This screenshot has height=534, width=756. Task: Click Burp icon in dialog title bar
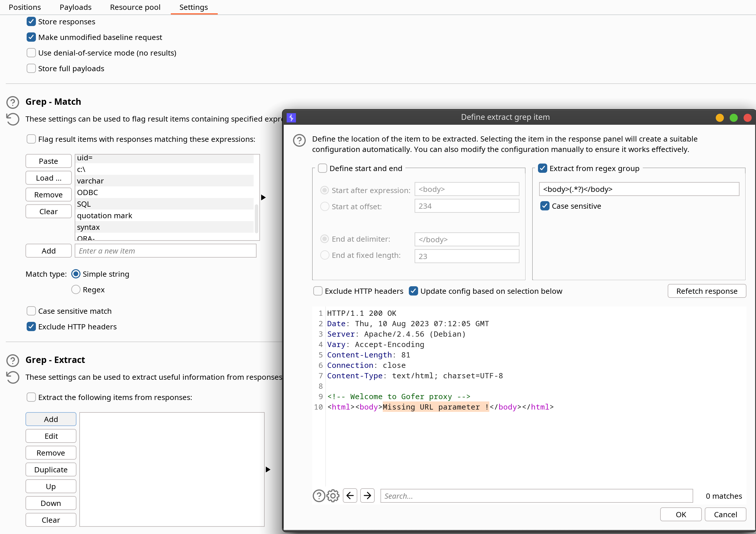click(x=291, y=118)
